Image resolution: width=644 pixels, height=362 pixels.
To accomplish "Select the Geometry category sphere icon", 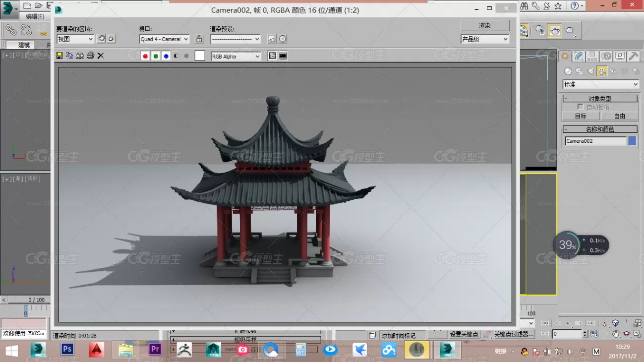I will [568, 71].
